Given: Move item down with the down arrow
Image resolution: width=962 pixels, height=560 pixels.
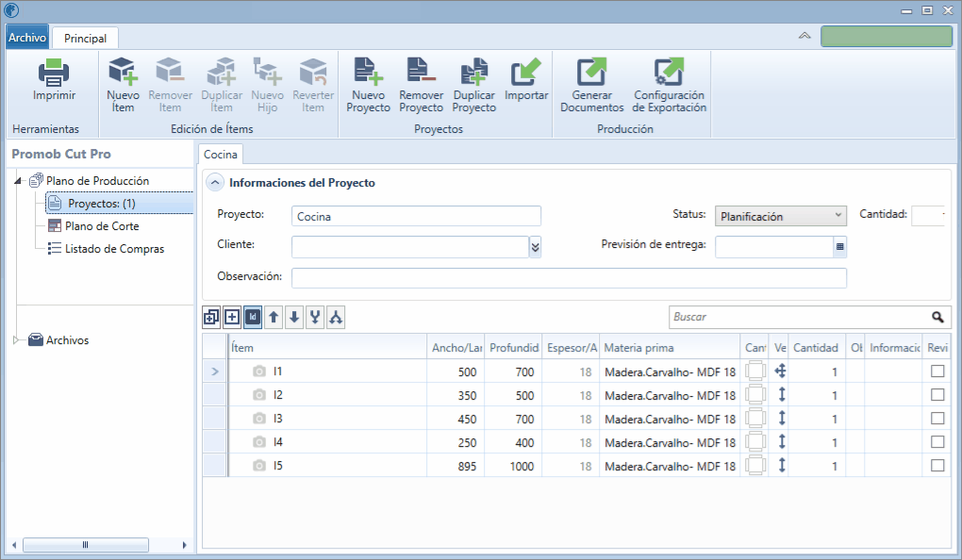Looking at the screenshot, I should click(x=294, y=317).
